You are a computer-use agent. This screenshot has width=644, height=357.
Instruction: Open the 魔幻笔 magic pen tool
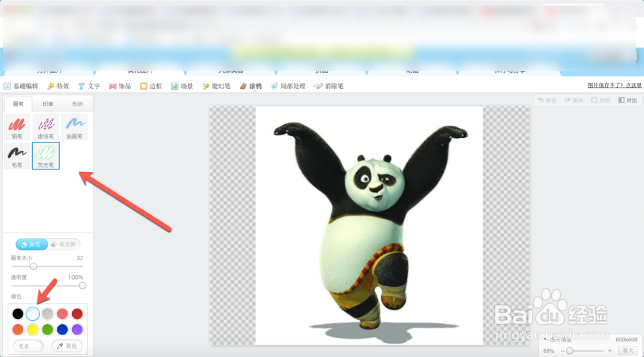click(x=216, y=86)
